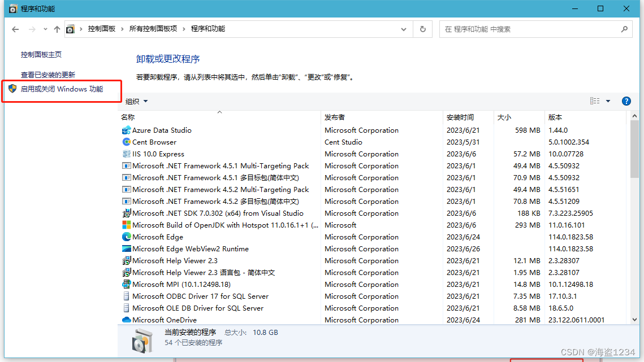Click the Azure Data Studio program icon
Image resolution: width=644 pixels, height=362 pixels.
point(127,130)
